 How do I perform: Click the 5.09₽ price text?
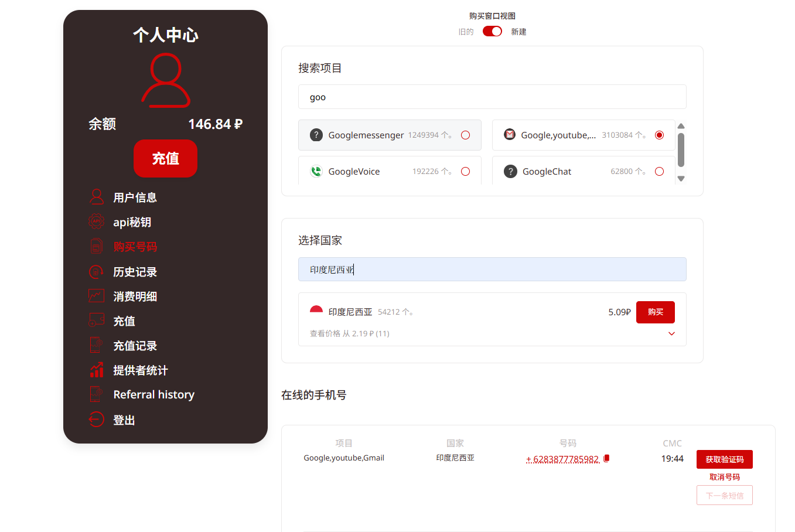[x=619, y=312]
